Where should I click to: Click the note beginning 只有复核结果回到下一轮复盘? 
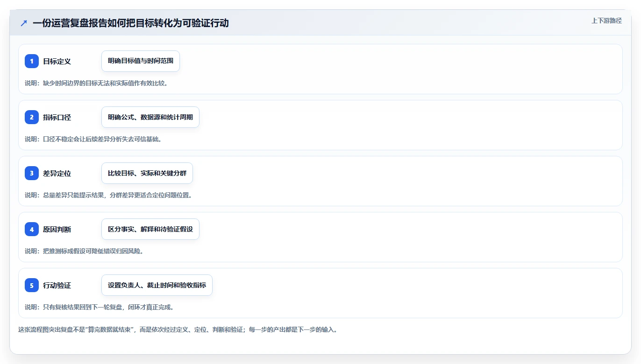[x=100, y=307]
